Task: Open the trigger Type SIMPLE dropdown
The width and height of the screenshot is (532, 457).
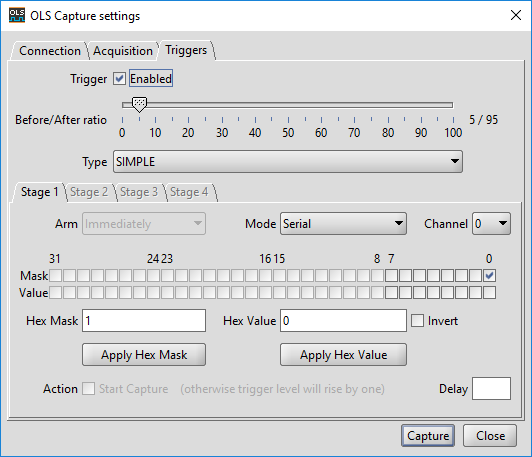Action: 288,161
